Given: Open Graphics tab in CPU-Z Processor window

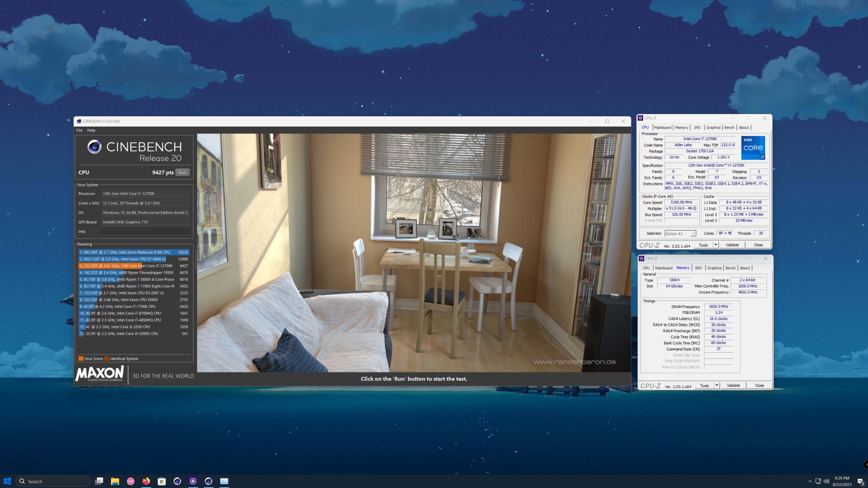Looking at the screenshot, I should coord(713,127).
